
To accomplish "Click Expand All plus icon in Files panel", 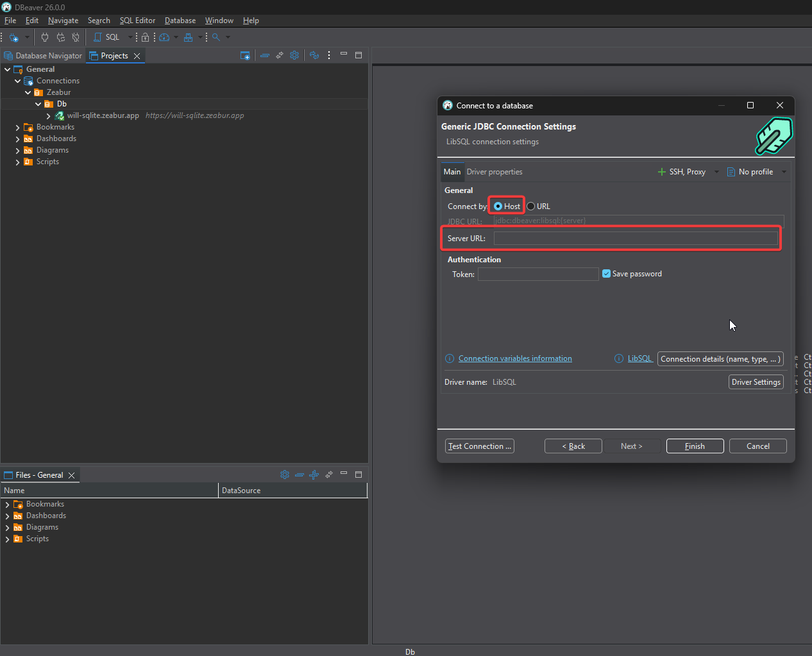I will pyautogui.click(x=314, y=475).
